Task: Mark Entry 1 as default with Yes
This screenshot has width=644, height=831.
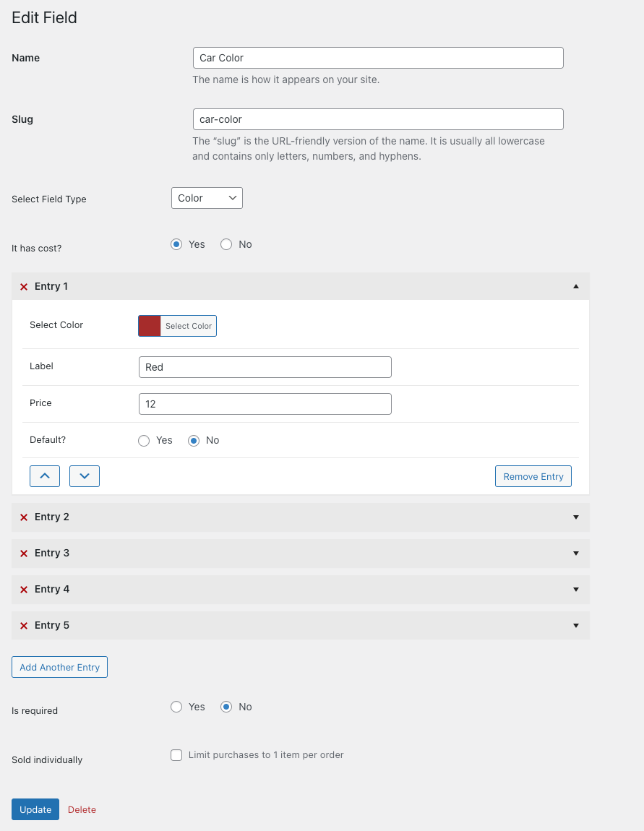Action: pos(144,441)
